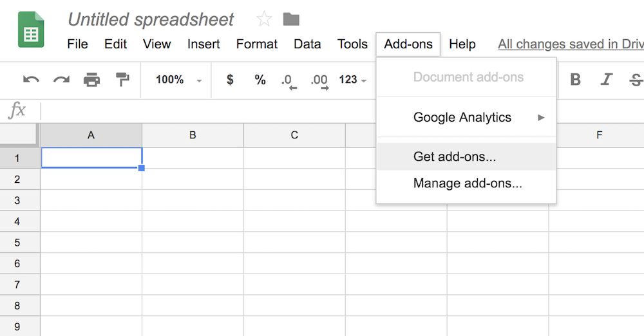Select the paint format roller icon

coord(122,80)
